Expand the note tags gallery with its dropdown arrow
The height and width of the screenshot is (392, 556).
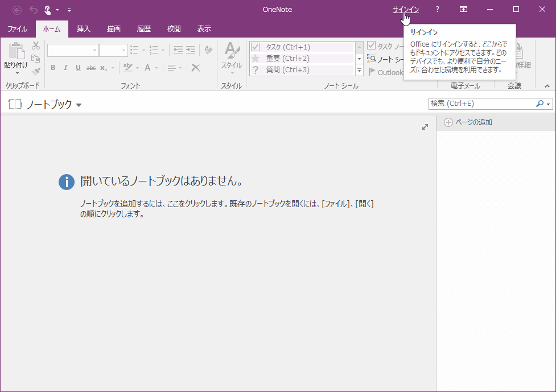click(359, 70)
